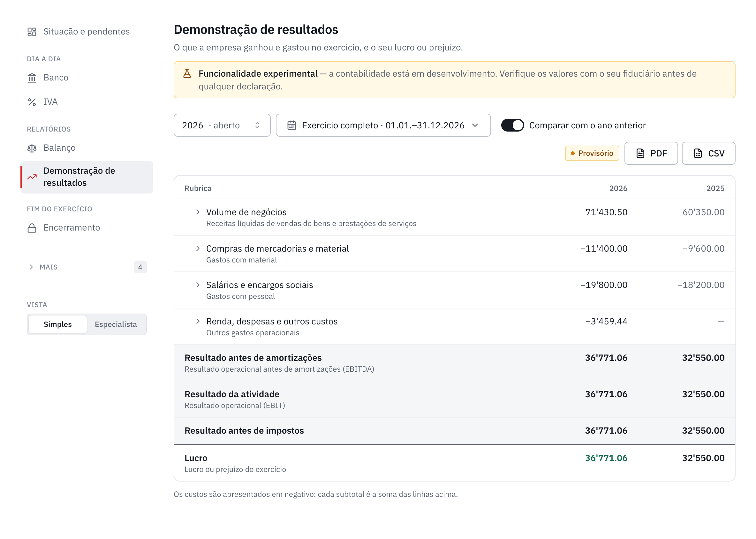Click the −18'200.00 Salários 2025 value

pos(701,285)
